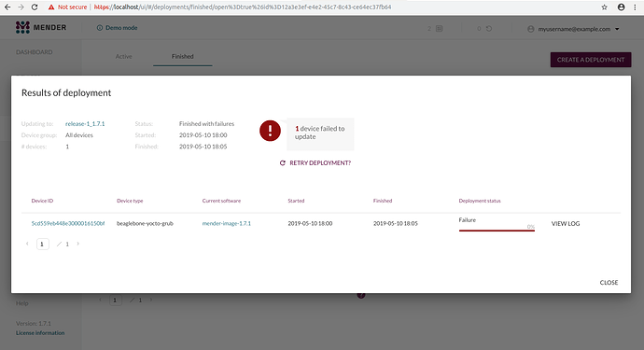Click the Started column header

point(296,201)
